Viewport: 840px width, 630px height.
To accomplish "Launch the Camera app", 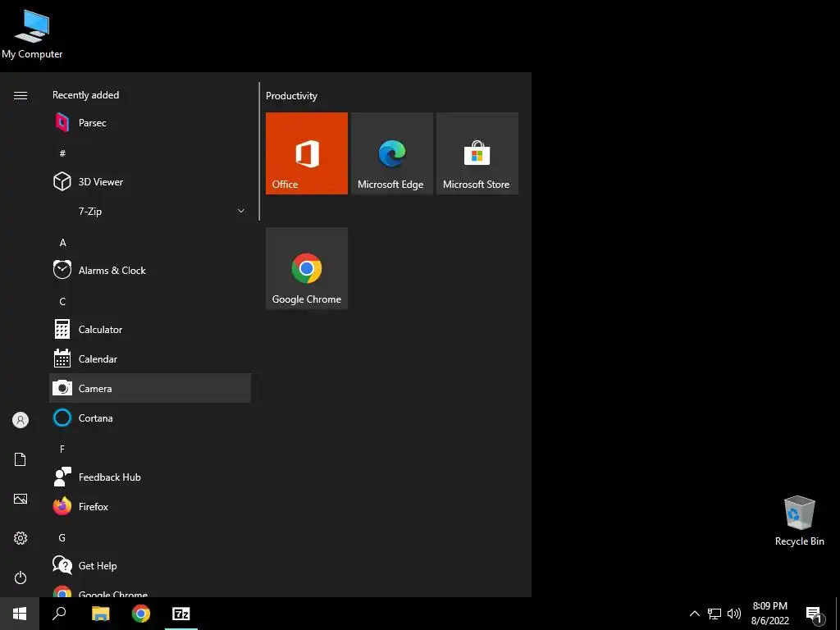I will tap(150, 388).
